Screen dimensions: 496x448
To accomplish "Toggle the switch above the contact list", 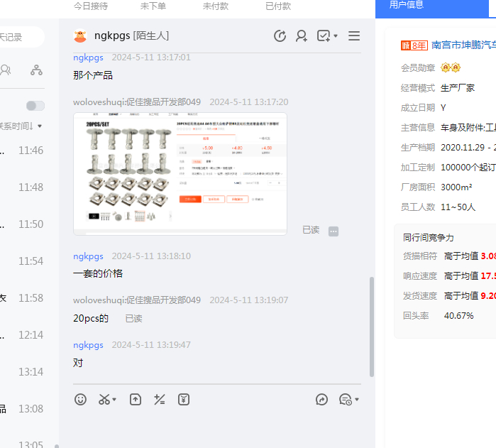I will [35, 106].
